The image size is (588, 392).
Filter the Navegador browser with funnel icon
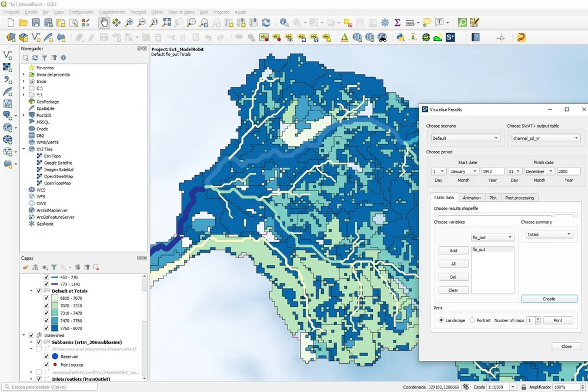click(x=44, y=58)
